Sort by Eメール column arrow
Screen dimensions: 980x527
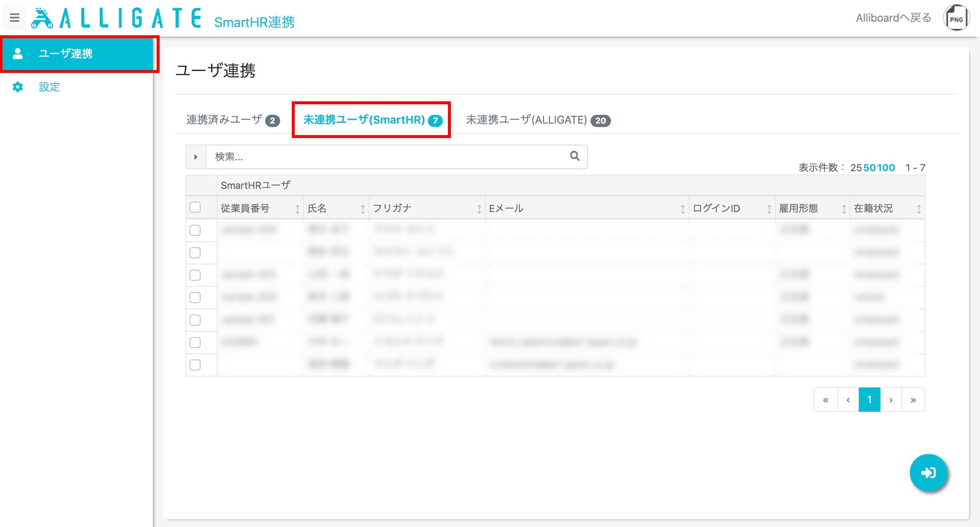tap(682, 209)
